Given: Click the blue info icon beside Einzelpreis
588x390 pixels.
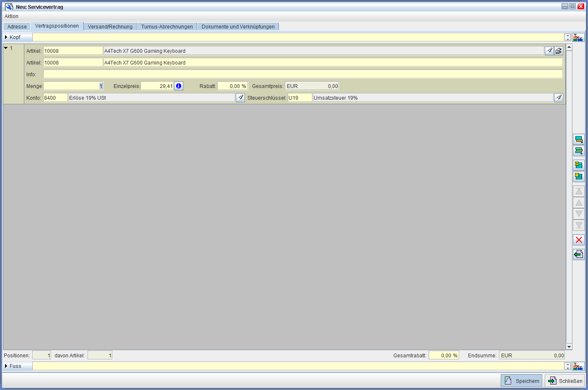Looking at the screenshot, I should [179, 86].
